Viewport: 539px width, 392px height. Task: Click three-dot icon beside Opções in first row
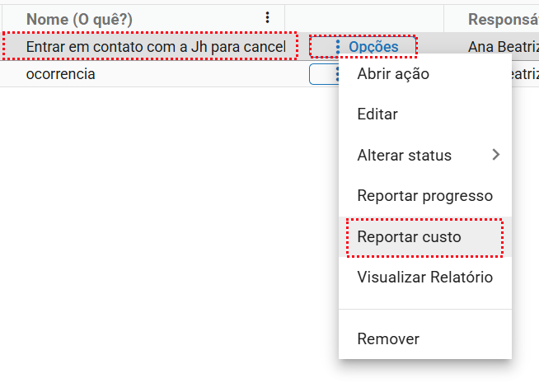coord(337,47)
